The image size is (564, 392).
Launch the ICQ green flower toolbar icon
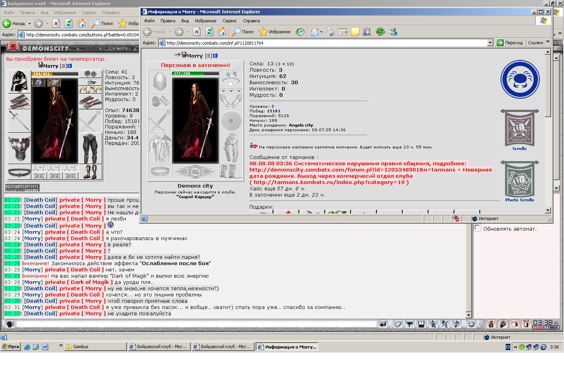pyautogui.click(x=380, y=32)
